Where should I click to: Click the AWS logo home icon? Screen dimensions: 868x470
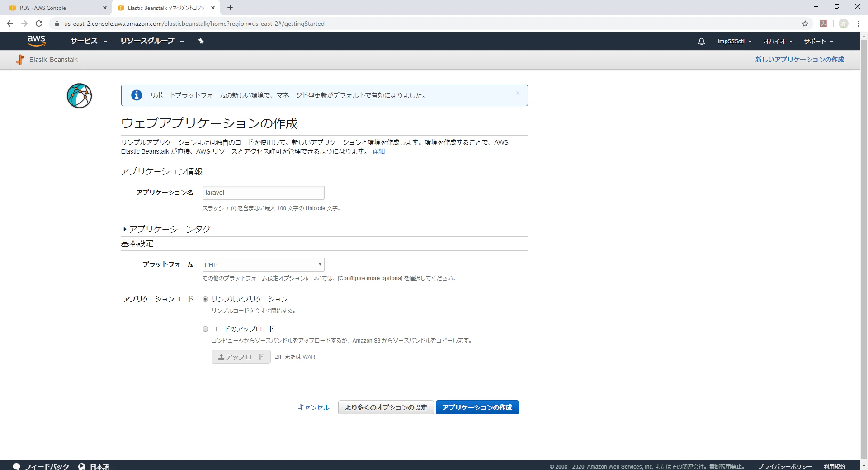[37, 41]
